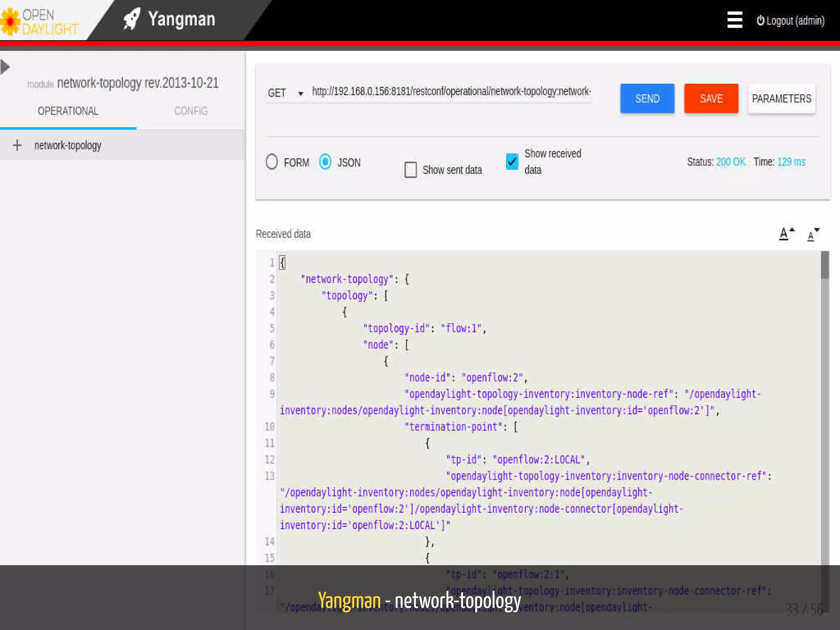Select the FORM radio button
The image size is (840, 630).
coord(272,162)
